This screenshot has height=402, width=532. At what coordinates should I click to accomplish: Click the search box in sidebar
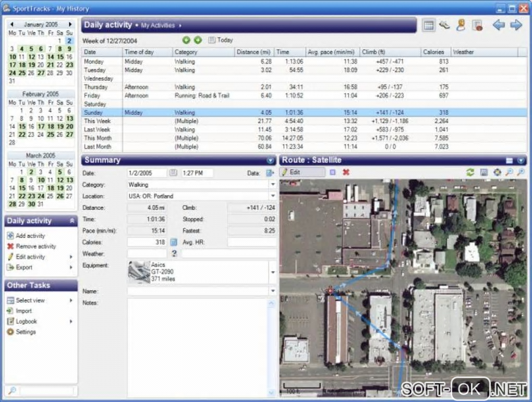click(46, 391)
